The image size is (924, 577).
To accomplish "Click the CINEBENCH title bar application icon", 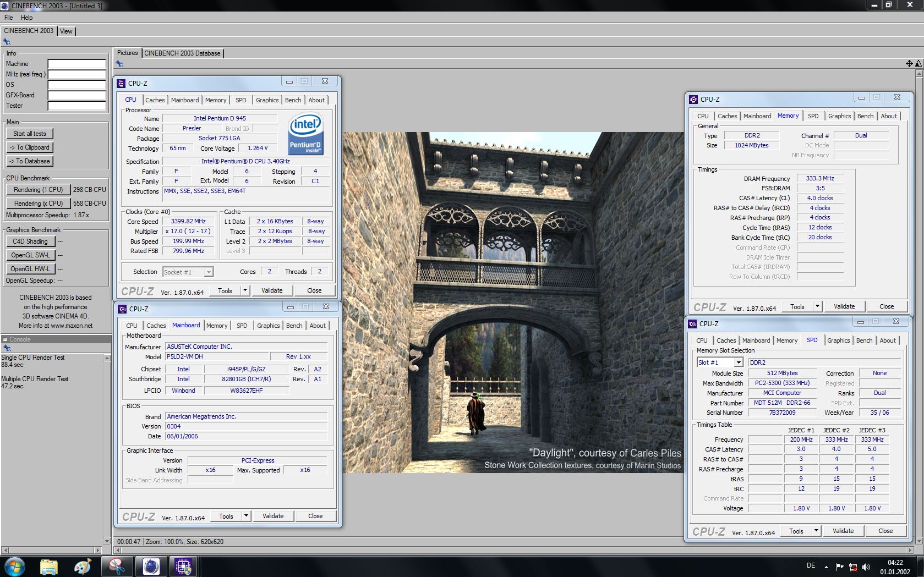I will coord(5,6).
